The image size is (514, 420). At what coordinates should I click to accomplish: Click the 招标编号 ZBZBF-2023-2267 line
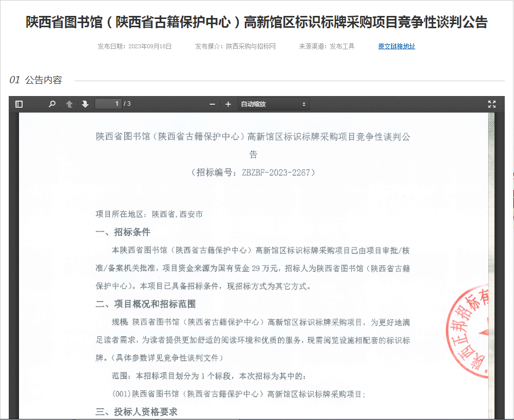coord(253,173)
